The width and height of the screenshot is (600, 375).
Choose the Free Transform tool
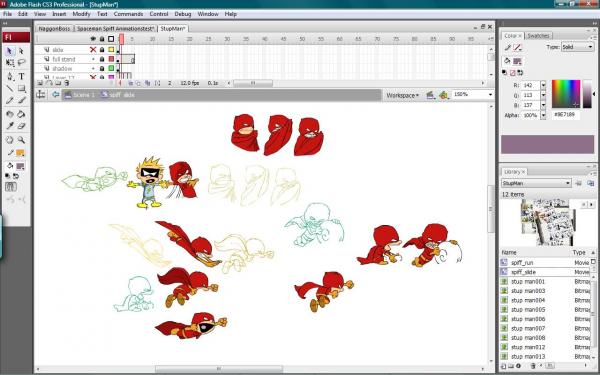click(10, 63)
